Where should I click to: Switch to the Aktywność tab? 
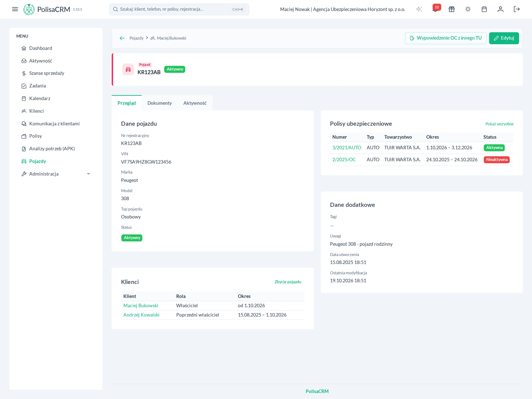(195, 103)
